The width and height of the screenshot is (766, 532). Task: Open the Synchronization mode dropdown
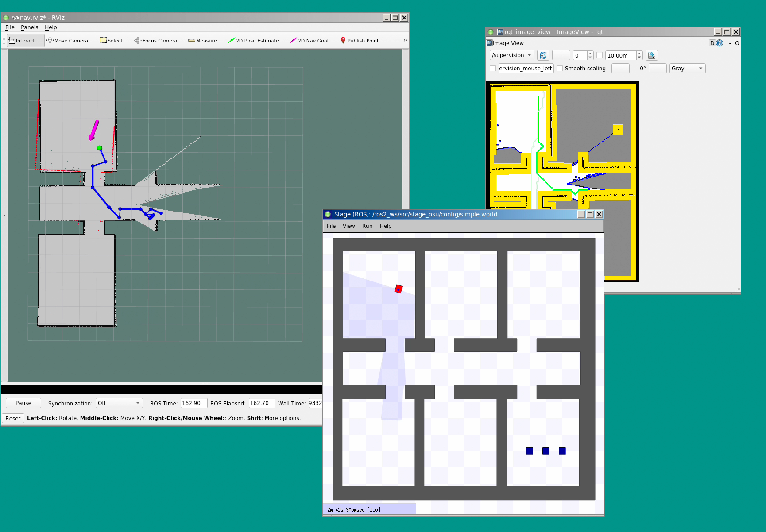click(x=119, y=403)
